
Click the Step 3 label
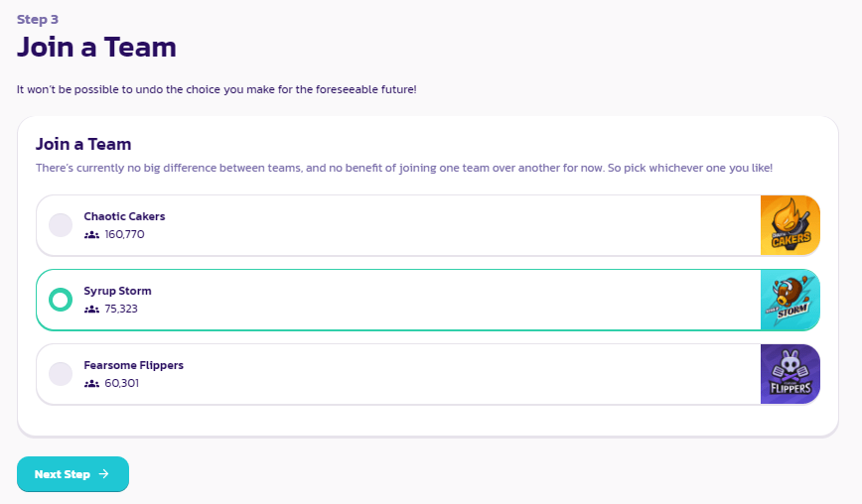pos(38,19)
